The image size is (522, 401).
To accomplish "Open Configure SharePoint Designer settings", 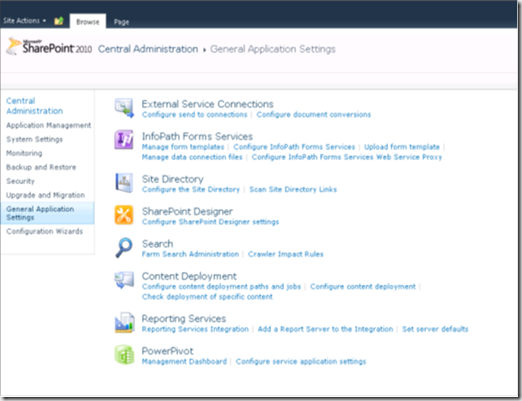I will click(x=210, y=222).
